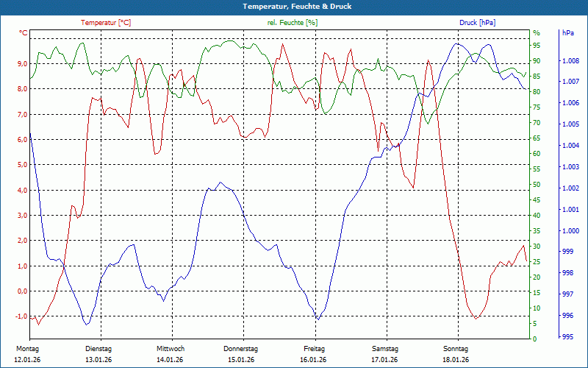The image size is (588, 368).
Task: Click the 1.008 tick on pressure axis
Action: 570,61
